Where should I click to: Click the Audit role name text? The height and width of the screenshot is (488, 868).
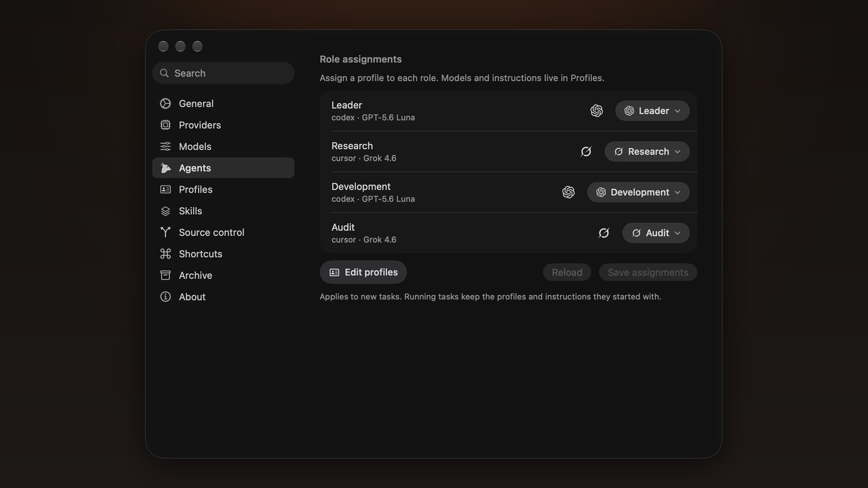pos(343,227)
